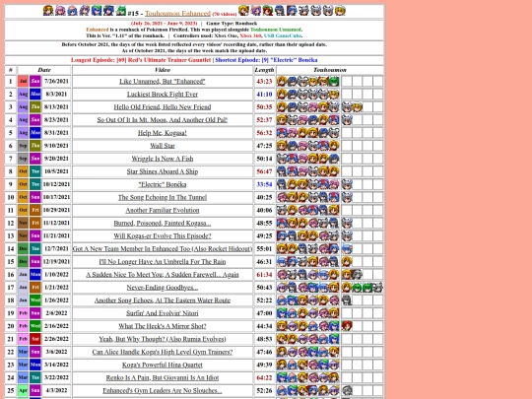Click the Jul month badge in episode 1
This screenshot has width=532, height=399.
(x=23, y=82)
